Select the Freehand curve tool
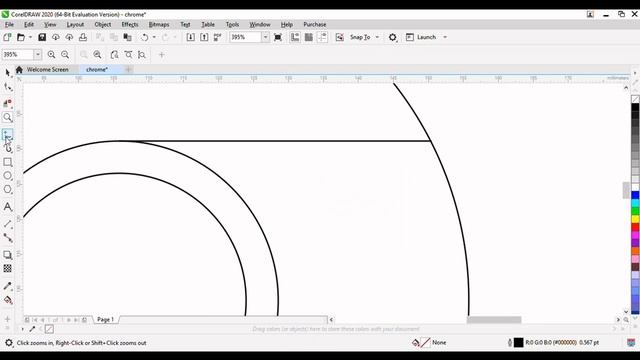640x360 pixels. 7,134
